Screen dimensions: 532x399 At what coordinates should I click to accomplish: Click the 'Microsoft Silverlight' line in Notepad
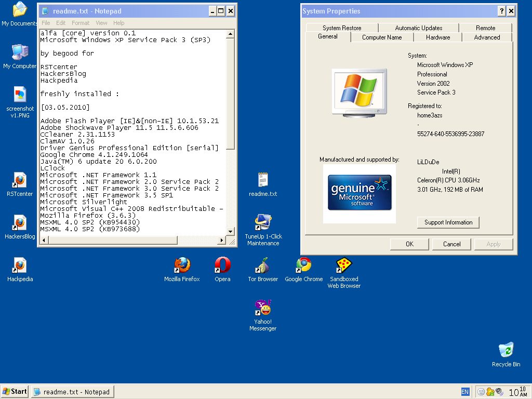pyautogui.click(x=84, y=202)
